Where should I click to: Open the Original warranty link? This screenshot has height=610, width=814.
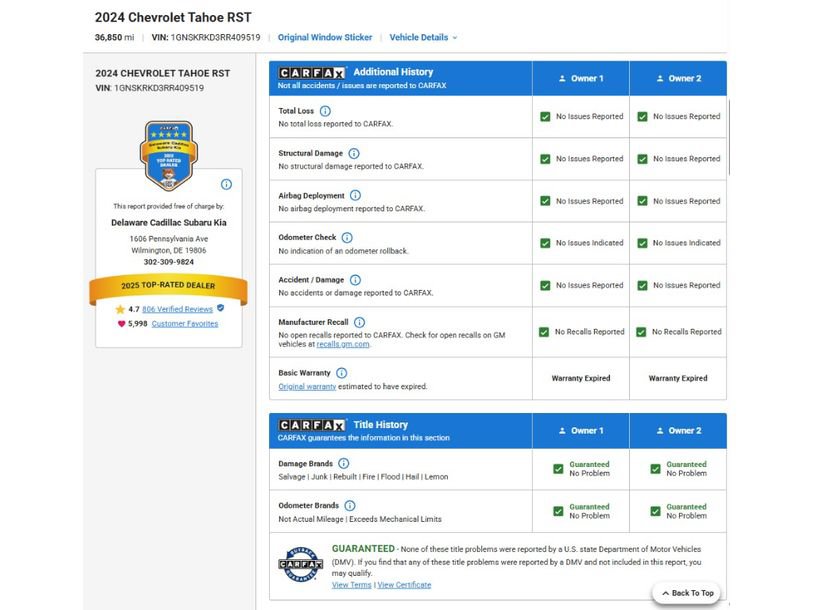point(307,387)
